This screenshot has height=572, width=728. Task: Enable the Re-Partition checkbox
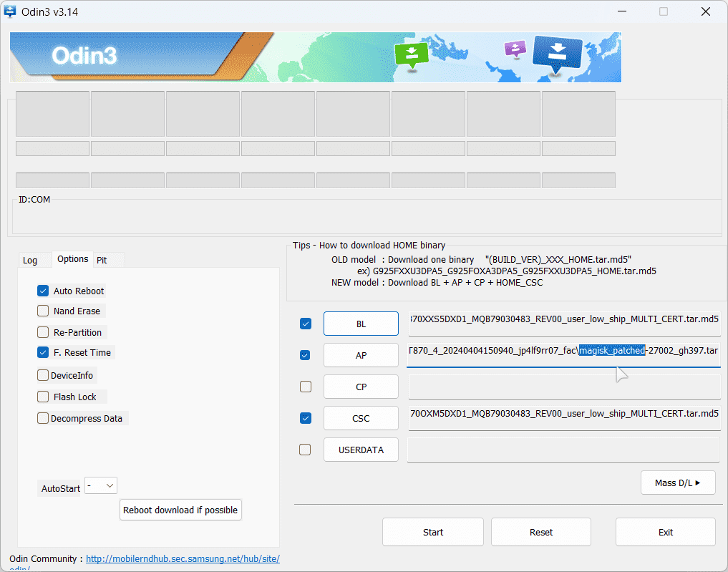pos(43,332)
